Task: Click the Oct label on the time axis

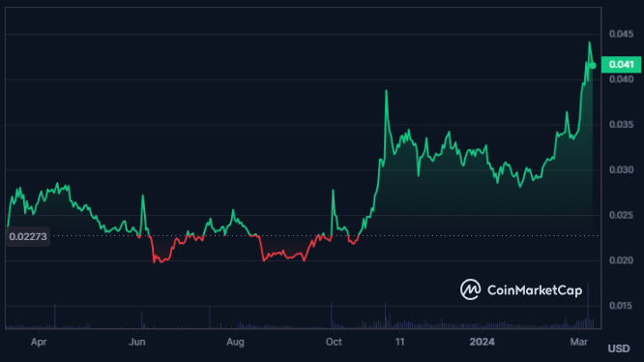Action: pyautogui.click(x=334, y=342)
